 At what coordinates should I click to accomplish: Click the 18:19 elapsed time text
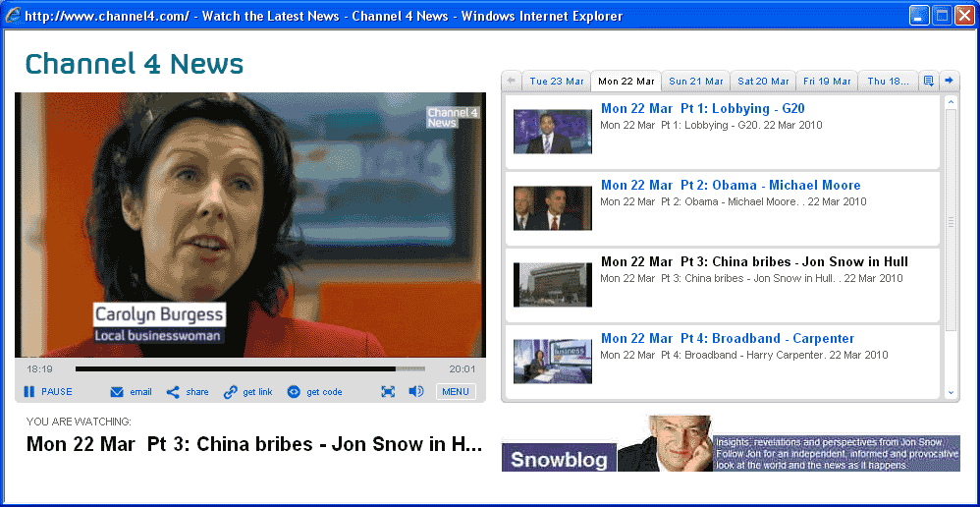pyautogui.click(x=39, y=368)
